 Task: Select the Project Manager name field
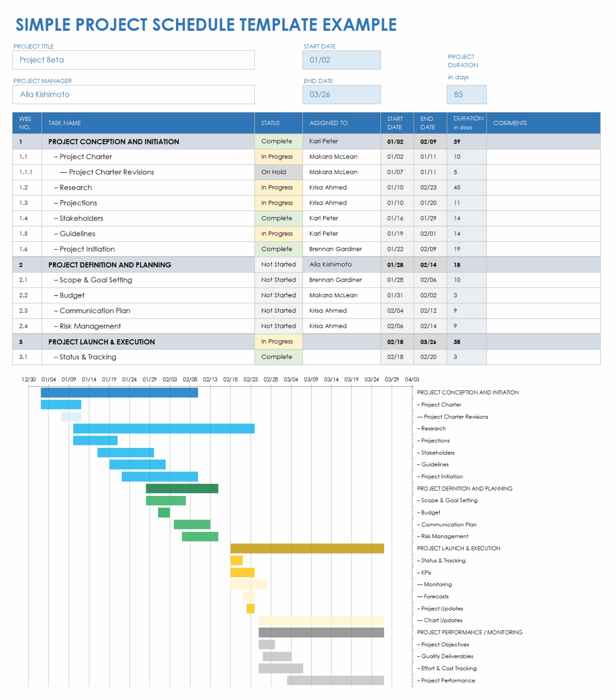pyautogui.click(x=133, y=95)
